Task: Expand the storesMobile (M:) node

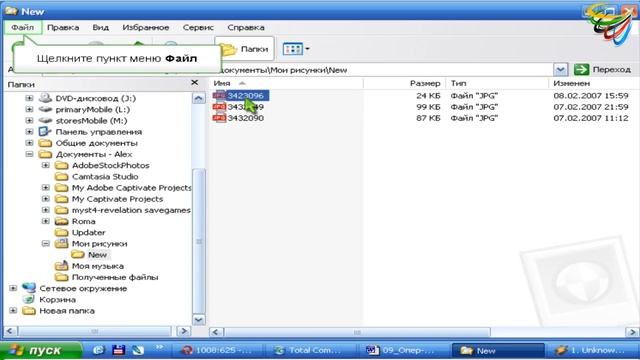Action: [29, 120]
